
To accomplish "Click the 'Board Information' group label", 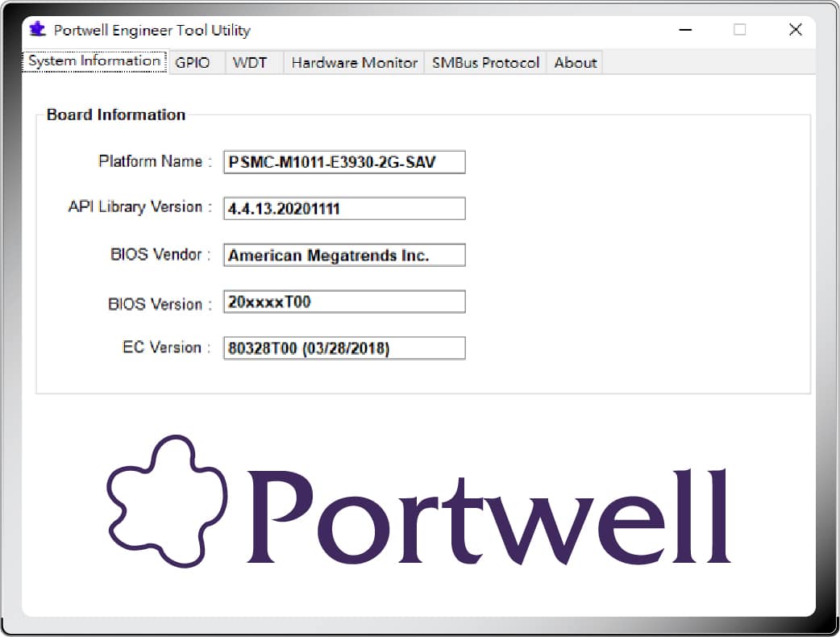I will pos(116,114).
